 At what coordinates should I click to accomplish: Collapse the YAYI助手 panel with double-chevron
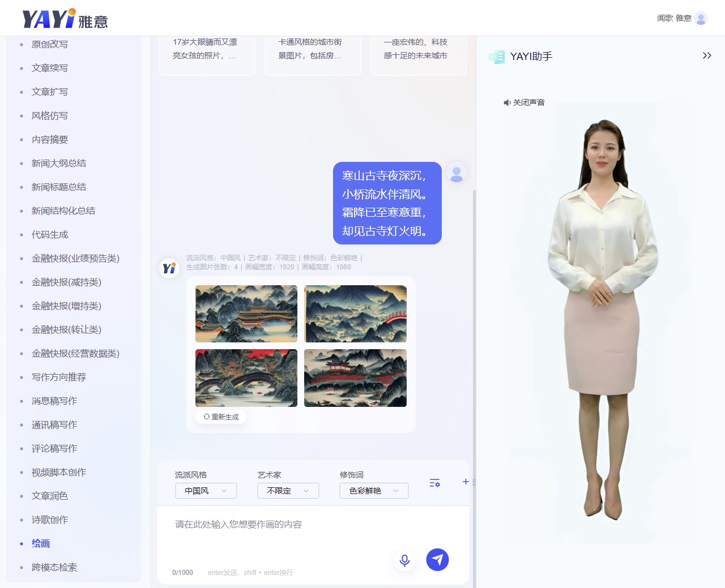pos(706,55)
